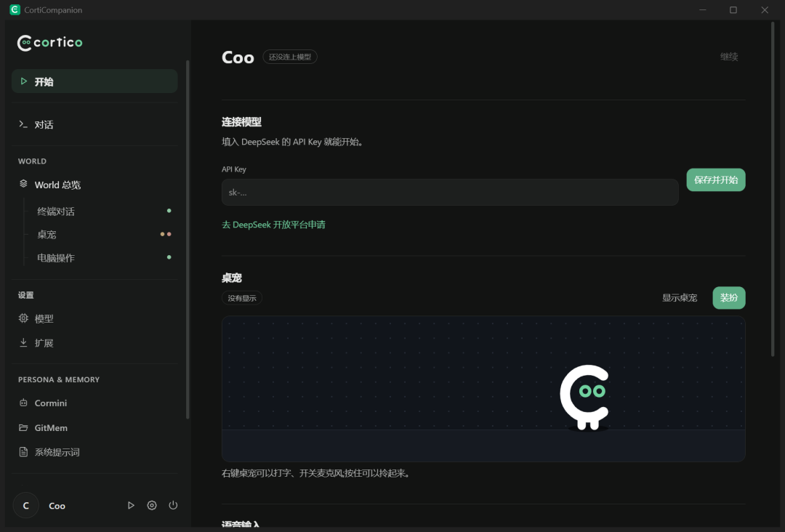
Task: Select 电脑操作 in the sidebar tree
Action: tap(101, 258)
